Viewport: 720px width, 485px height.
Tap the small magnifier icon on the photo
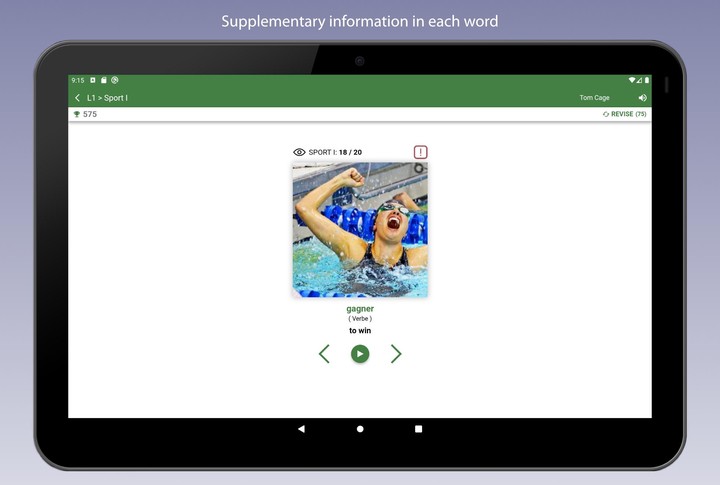point(419,169)
